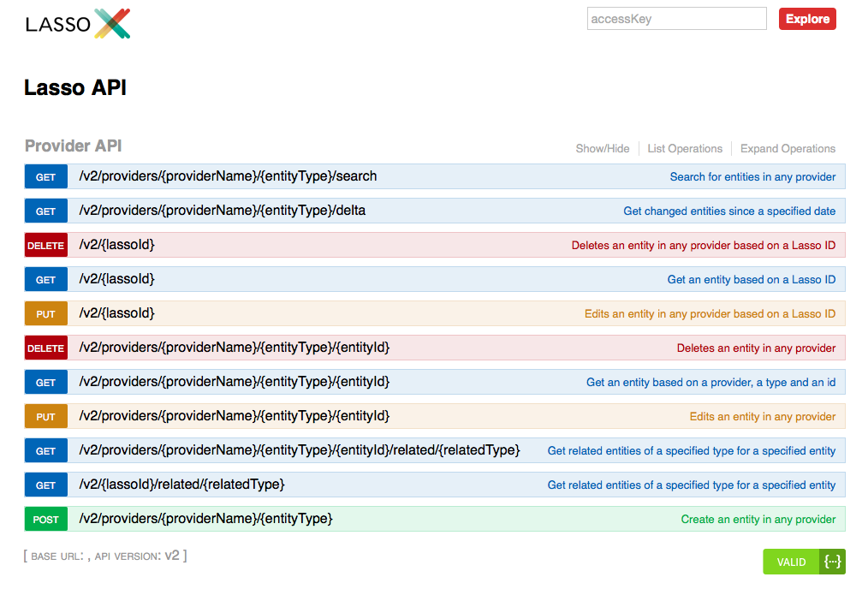Click the DELETE badge for /v2/{lassoId}
868x589 pixels.
pyautogui.click(x=46, y=245)
